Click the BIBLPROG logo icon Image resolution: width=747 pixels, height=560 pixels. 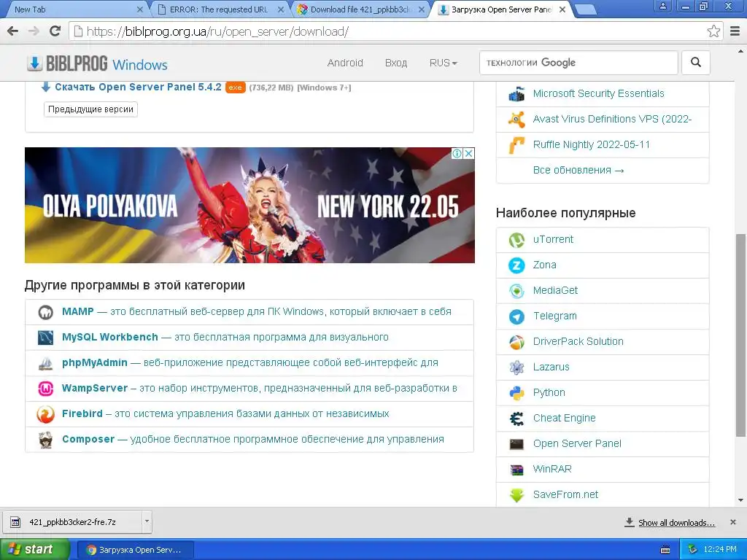(34, 63)
